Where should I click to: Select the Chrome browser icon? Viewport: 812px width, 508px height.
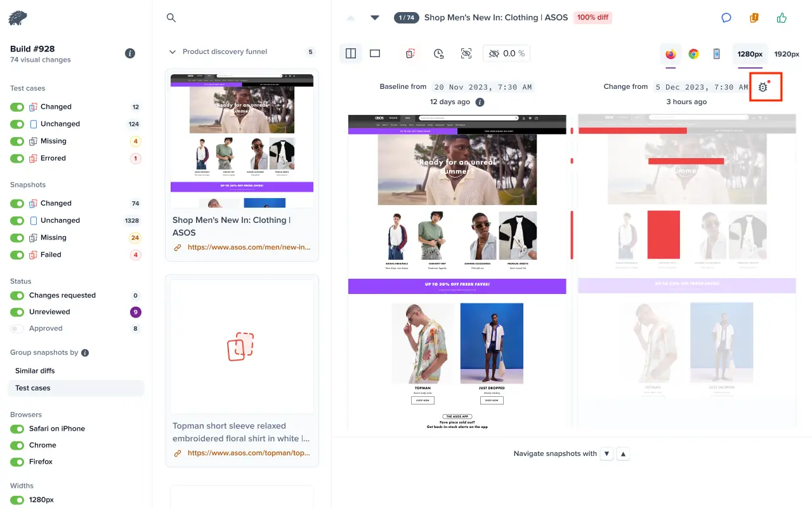click(x=693, y=54)
